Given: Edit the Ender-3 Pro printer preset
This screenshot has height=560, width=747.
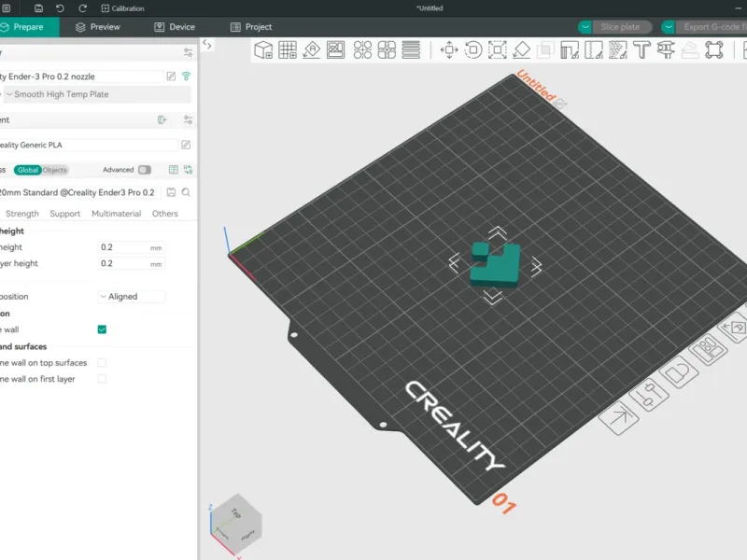Looking at the screenshot, I should coord(171,77).
